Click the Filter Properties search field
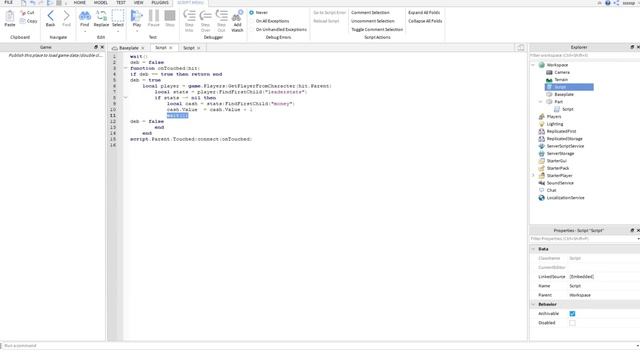Image resolution: width=640 pixels, height=360 pixels. point(584,239)
